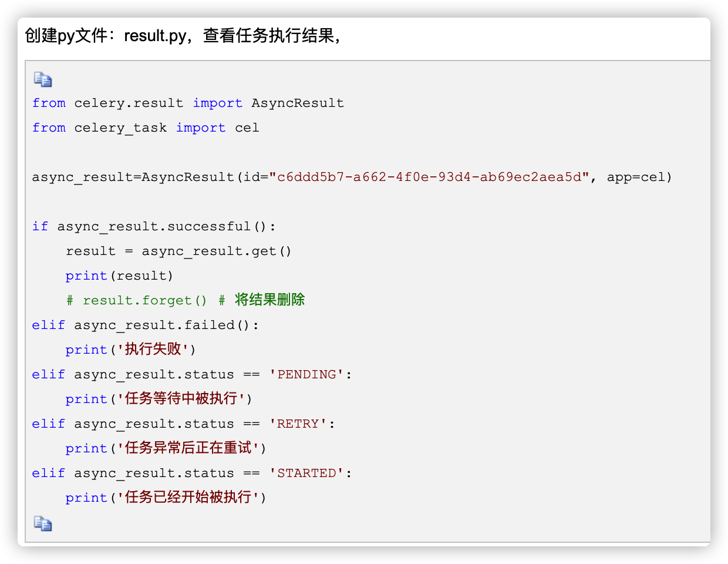Click the print('任务等待中被执行') line
Screen dimensions: 728x564
pos(159,399)
